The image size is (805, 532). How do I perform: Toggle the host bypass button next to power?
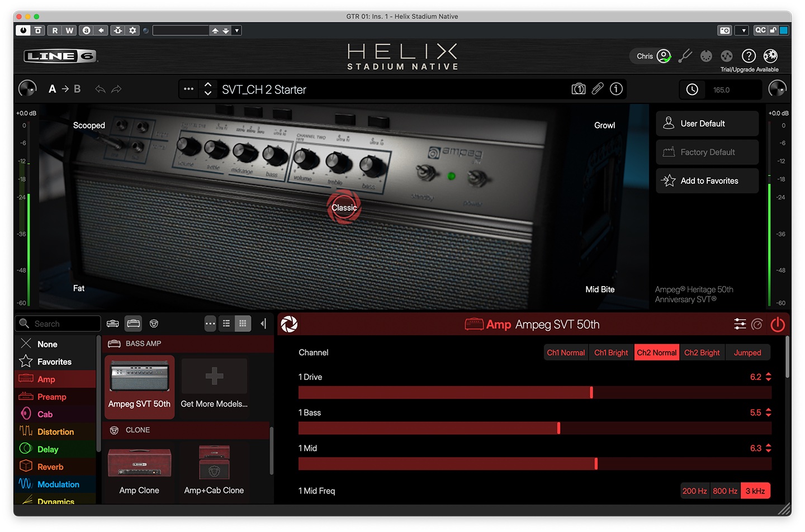click(x=38, y=30)
